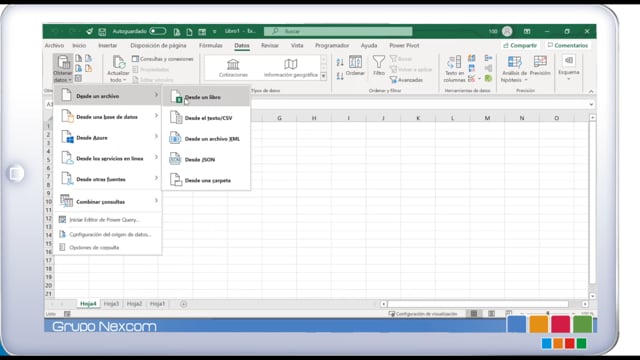Click Configuración de visualización in status bar
This screenshot has width=640, height=360.
423,314
